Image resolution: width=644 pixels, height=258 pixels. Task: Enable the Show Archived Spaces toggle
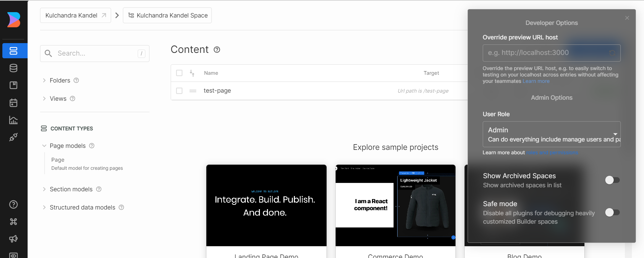point(612,180)
